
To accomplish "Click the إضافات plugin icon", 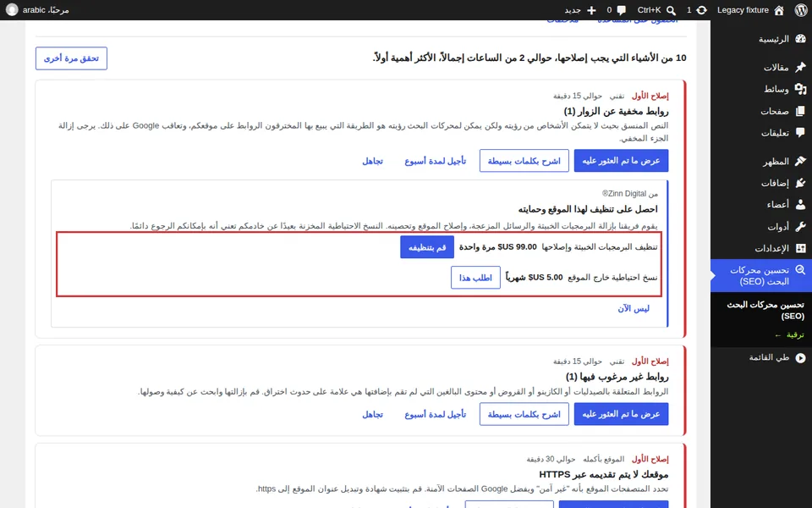I will [801, 183].
